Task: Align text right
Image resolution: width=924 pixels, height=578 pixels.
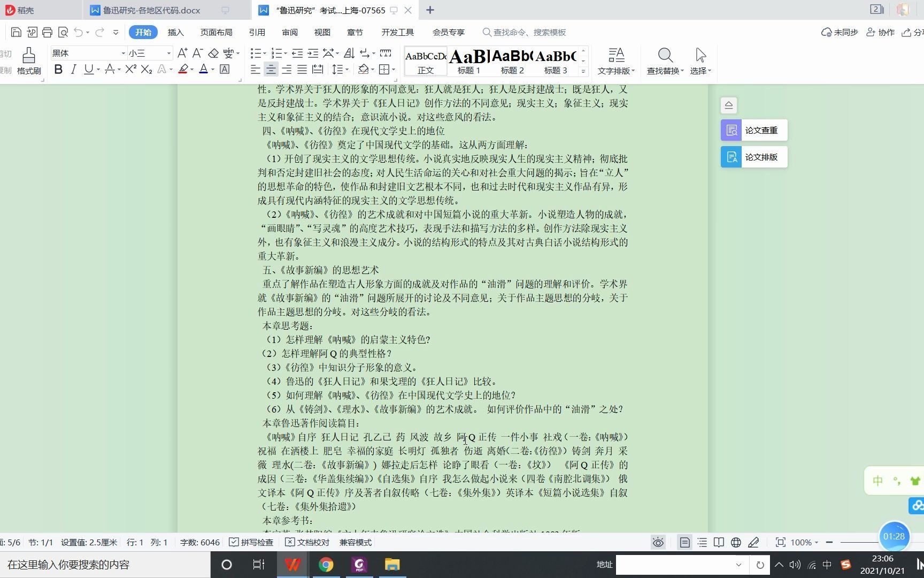Action: 287,69
